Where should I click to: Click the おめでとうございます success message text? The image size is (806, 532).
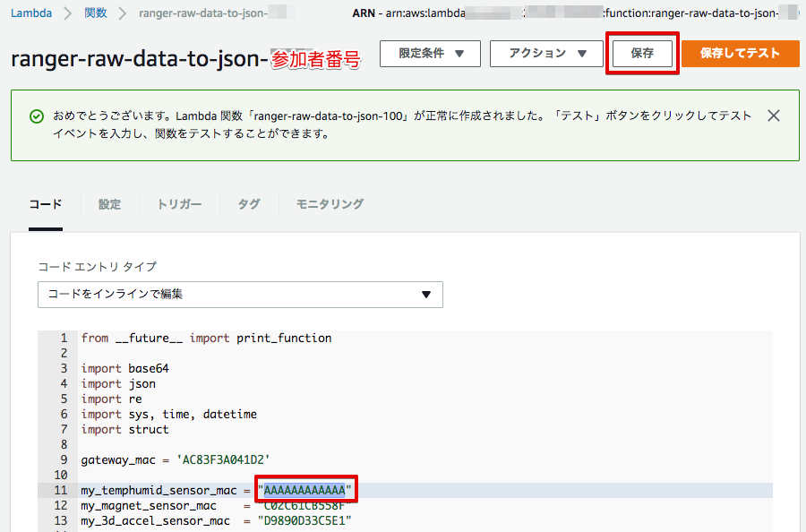click(x=402, y=124)
